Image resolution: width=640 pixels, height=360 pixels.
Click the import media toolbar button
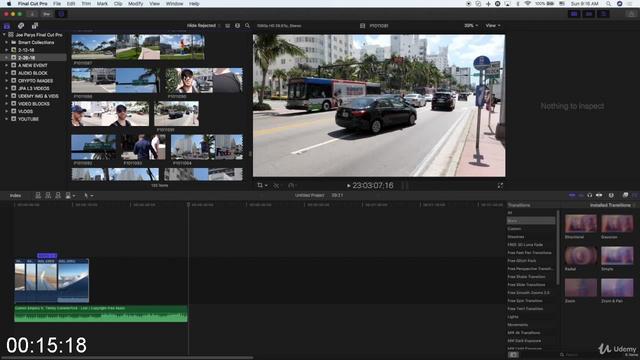[x=32, y=14]
